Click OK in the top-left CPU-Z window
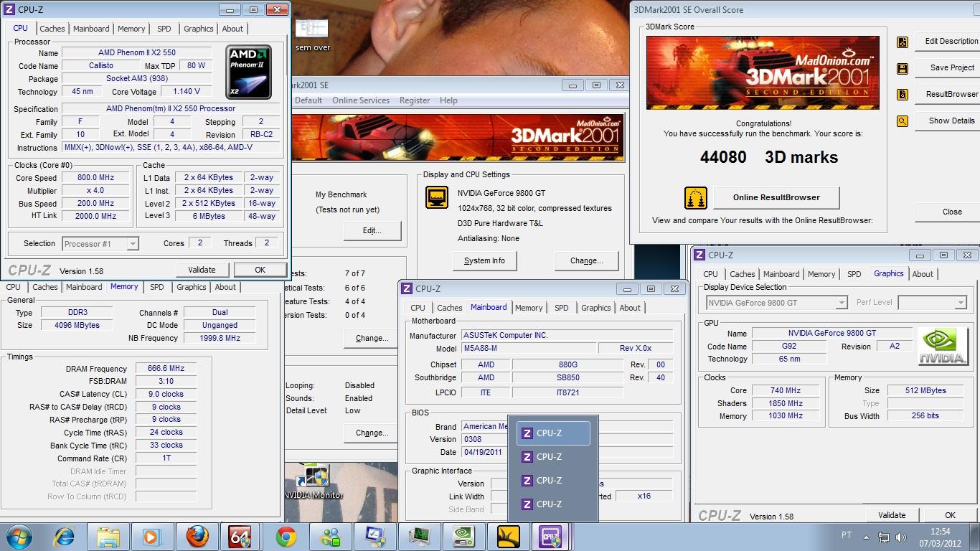Screen dimensions: 980x551 (260, 270)
